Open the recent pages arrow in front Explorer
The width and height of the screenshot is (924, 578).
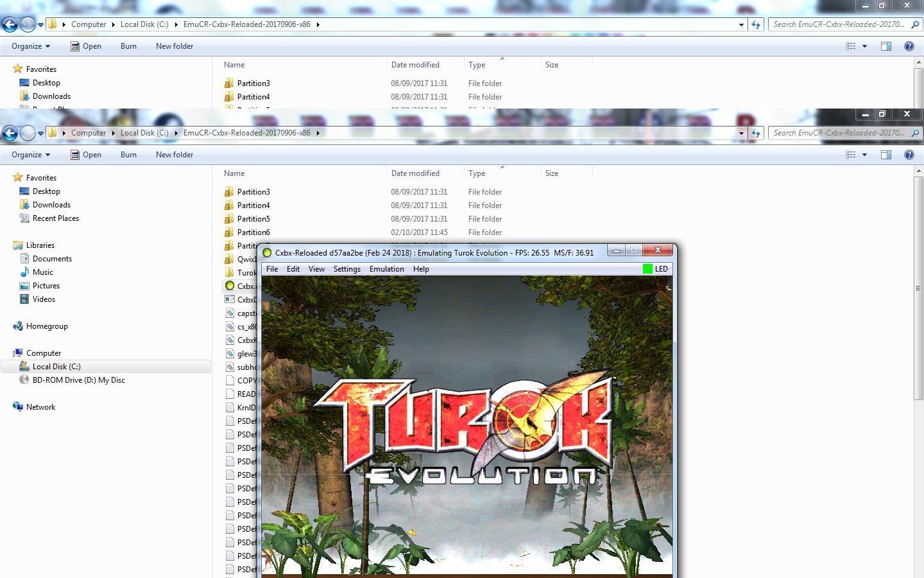pos(40,134)
